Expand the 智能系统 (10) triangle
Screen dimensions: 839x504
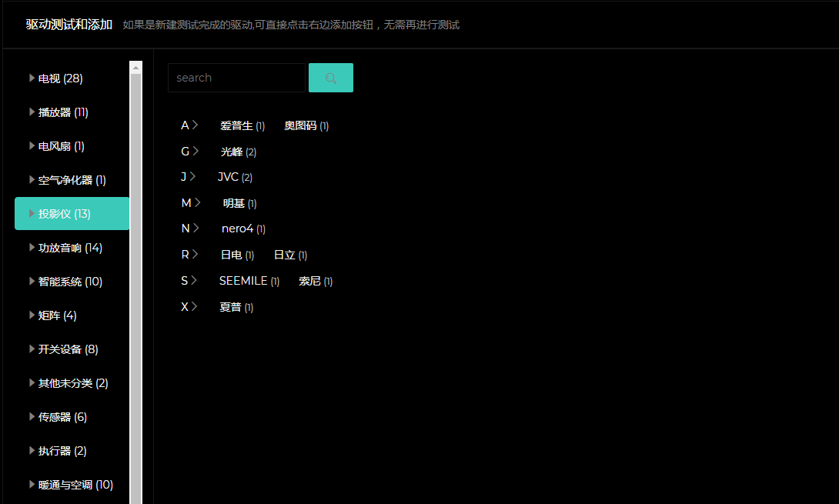pyautogui.click(x=32, y=282)
